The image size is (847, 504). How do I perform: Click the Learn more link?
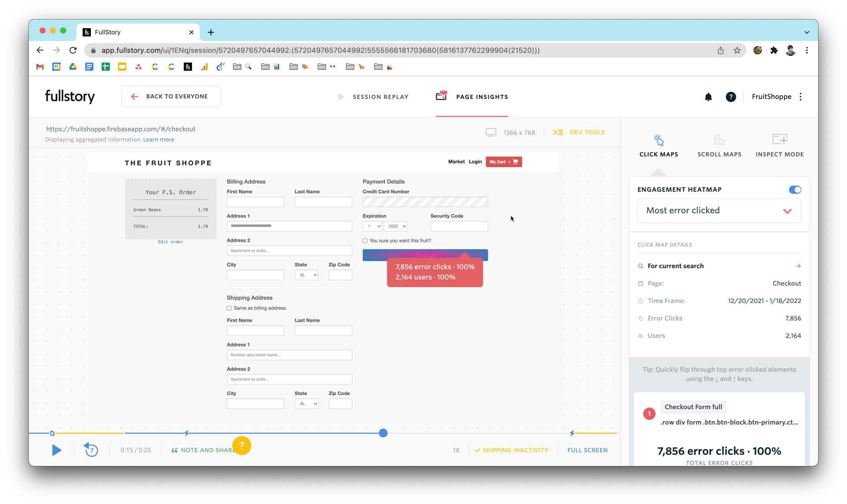[x=158, y=139]
